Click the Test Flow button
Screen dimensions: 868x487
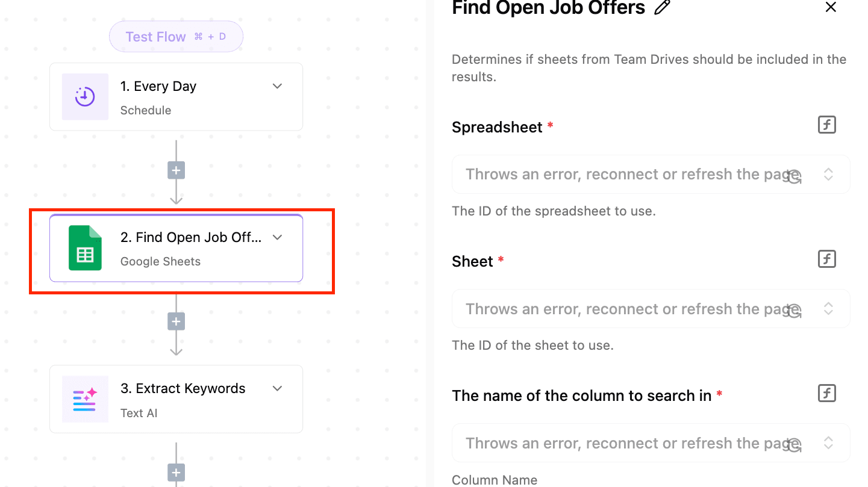pos(176,37)
